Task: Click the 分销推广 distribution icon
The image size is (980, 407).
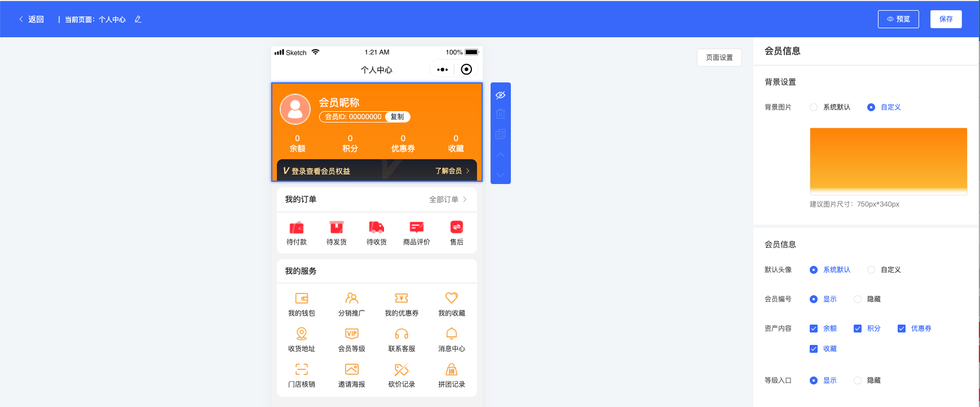Action: (351, 298)
